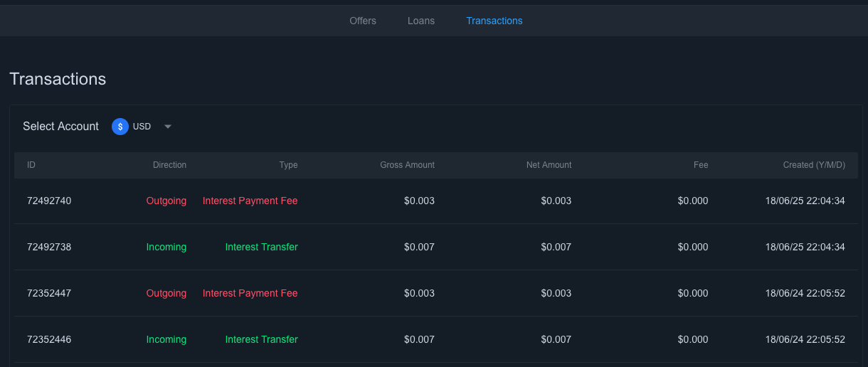Click the Select Account label

(60, 127)
